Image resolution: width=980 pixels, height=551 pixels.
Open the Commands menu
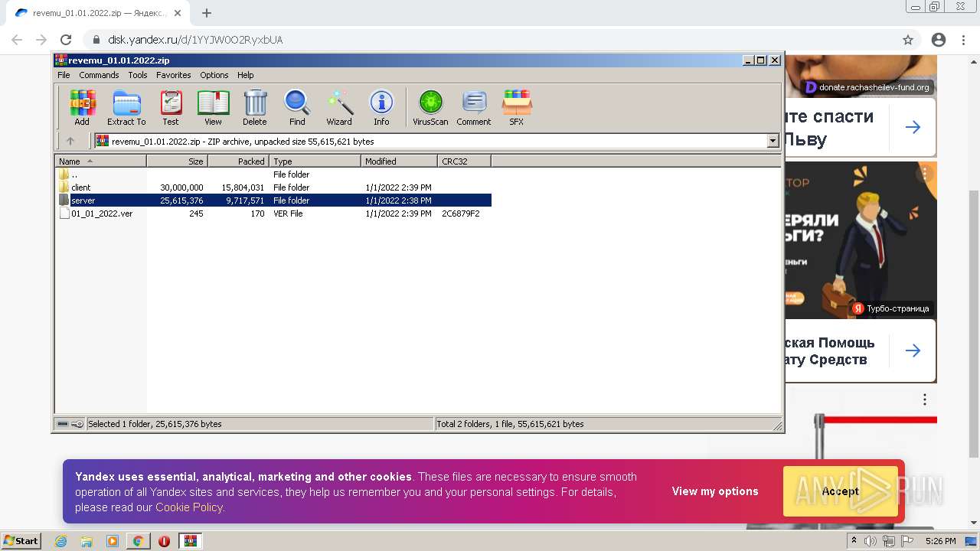coord(99,75)
